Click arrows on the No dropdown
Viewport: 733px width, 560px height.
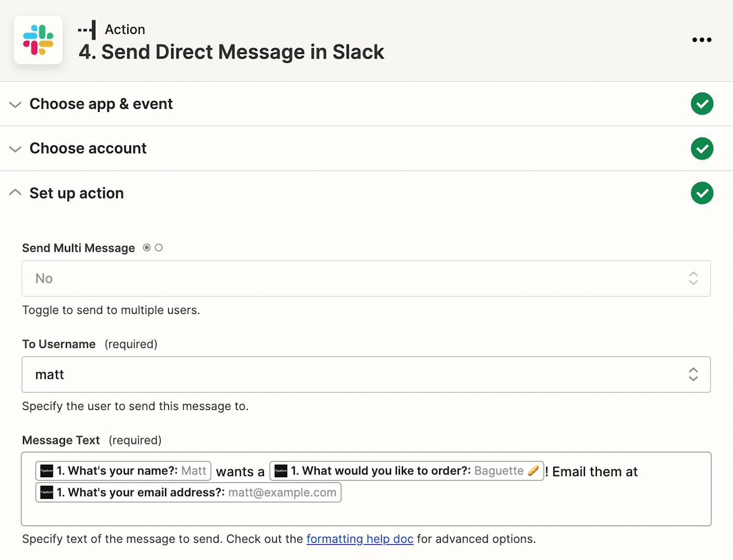693,278
